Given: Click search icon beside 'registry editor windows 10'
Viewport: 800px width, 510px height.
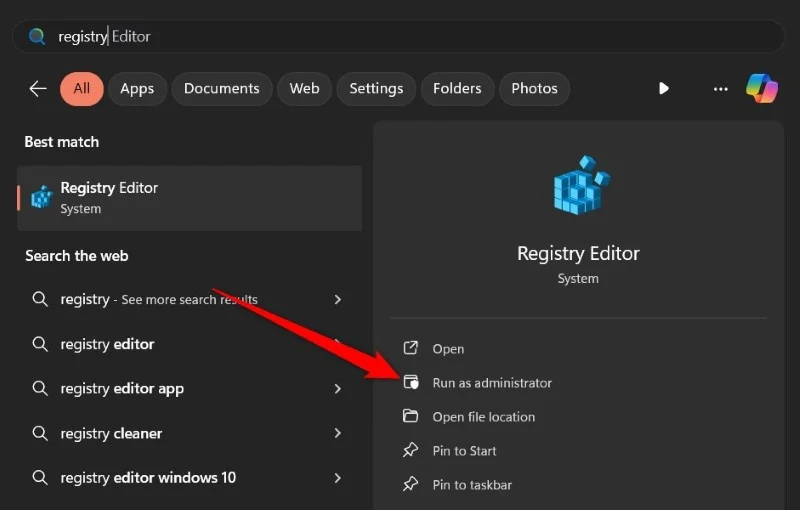Looking at the screenshot, I should coord(40,477).
